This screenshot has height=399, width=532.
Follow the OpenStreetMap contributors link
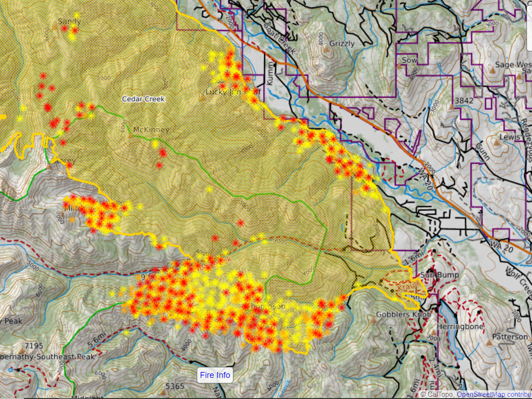coord(493,394)
